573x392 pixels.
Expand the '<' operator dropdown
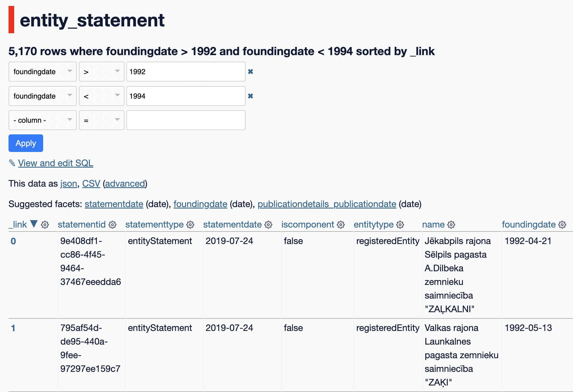pos(102,96)
